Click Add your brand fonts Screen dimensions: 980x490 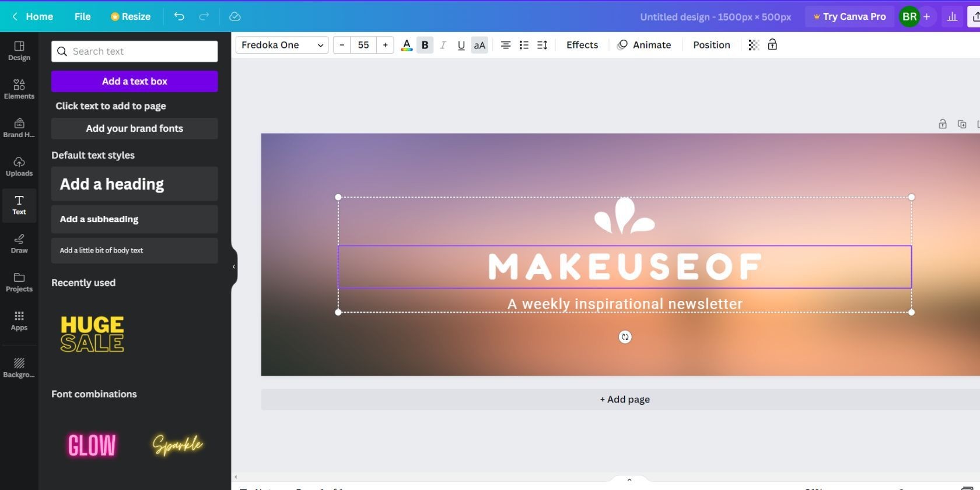coord(135,128)
